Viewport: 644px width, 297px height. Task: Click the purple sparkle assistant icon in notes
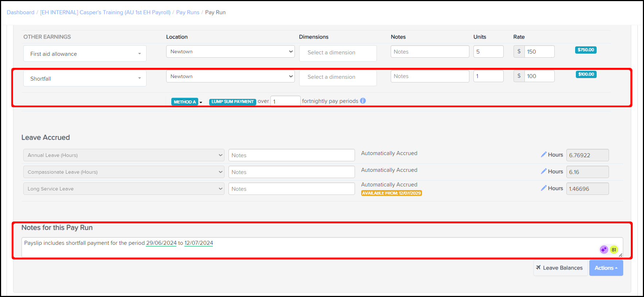pyautogui.click(x=604, y=250)
